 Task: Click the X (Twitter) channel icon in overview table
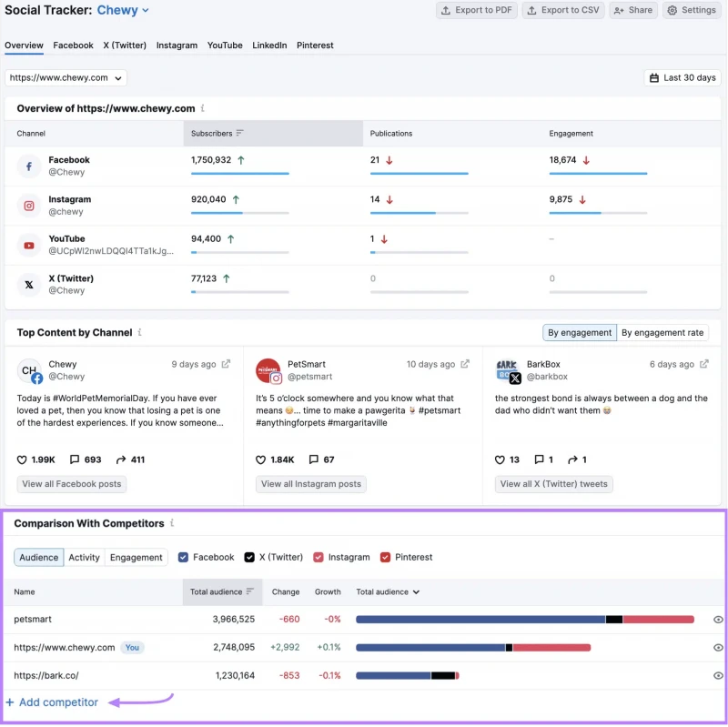pyautogui.click(x=29, y=285)
